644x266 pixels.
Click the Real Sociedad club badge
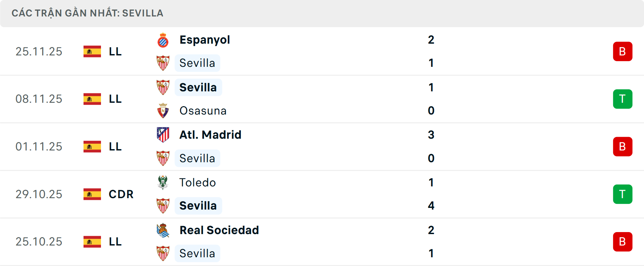click(163, 230)
